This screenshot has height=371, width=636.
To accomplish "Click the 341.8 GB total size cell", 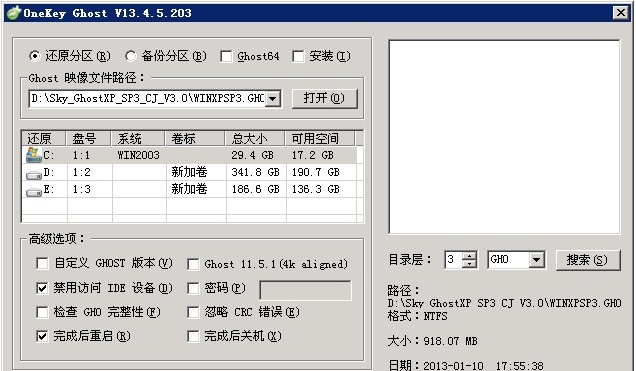I will [x=256, y=172].
